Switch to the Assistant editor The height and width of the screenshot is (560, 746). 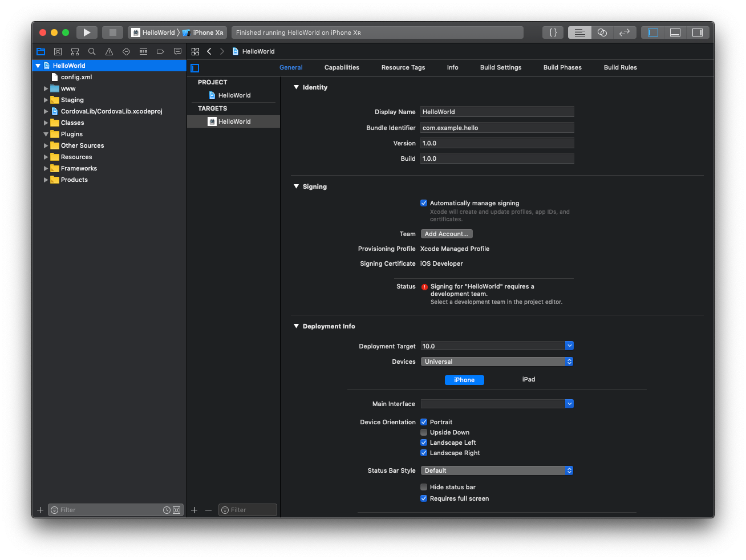click(602, 33)
